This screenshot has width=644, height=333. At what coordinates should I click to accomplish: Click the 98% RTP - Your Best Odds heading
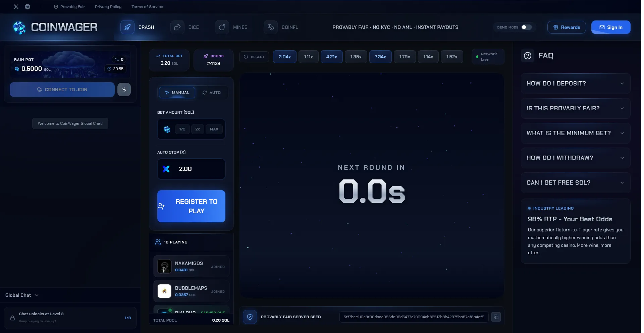(x=570, y=219)
